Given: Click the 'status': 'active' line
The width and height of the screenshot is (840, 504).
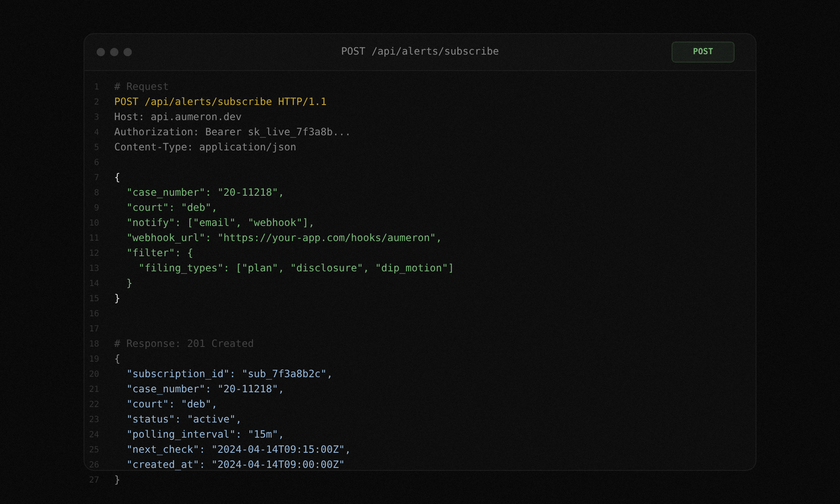Looking at the screenshot, I should pyautogui.click(x=184, y=419).
